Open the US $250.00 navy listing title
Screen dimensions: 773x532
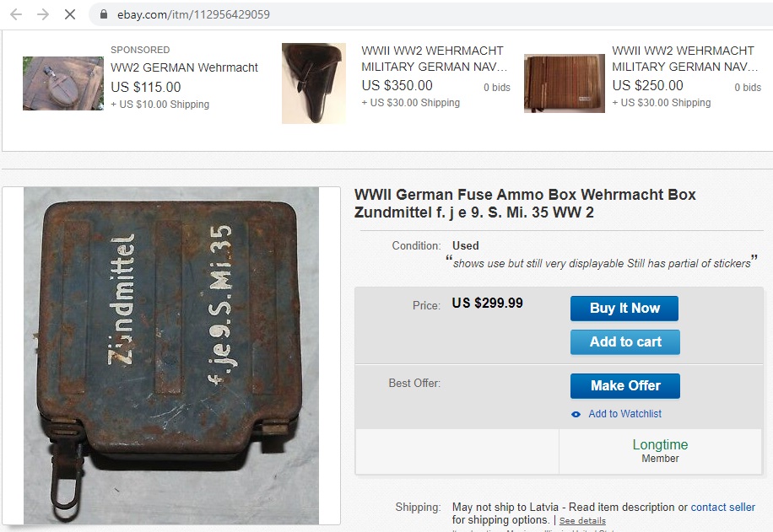684,59
